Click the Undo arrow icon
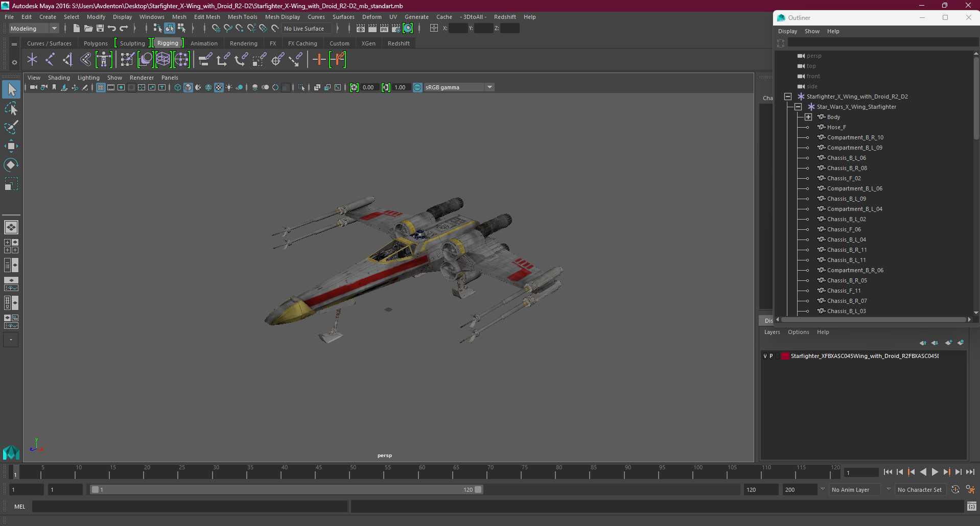The image size is (980, 526). tap(112, 29)
